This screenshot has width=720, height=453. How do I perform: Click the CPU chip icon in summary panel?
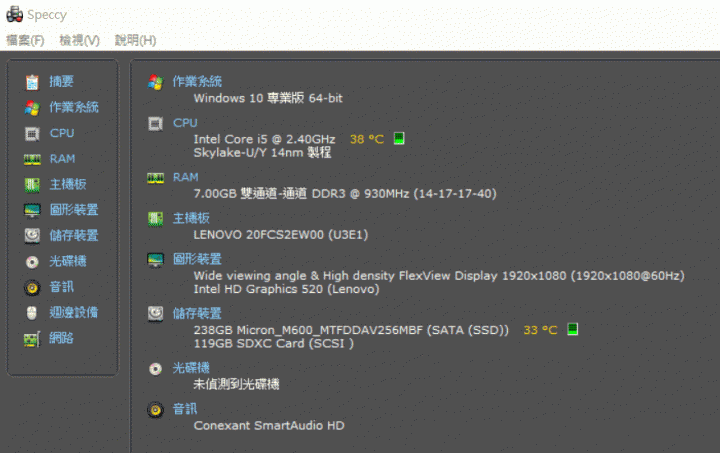tap(155, 124)
